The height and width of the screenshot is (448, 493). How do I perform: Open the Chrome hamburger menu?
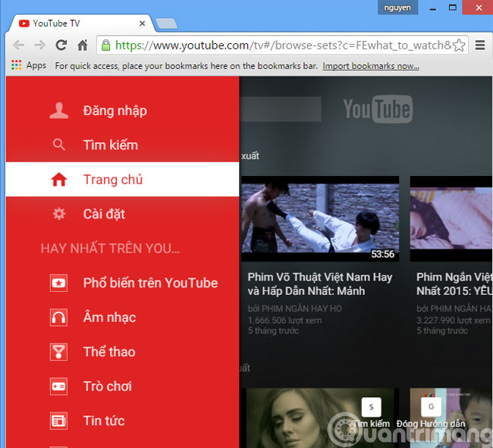pyautogui.click(x=479, y=45)
